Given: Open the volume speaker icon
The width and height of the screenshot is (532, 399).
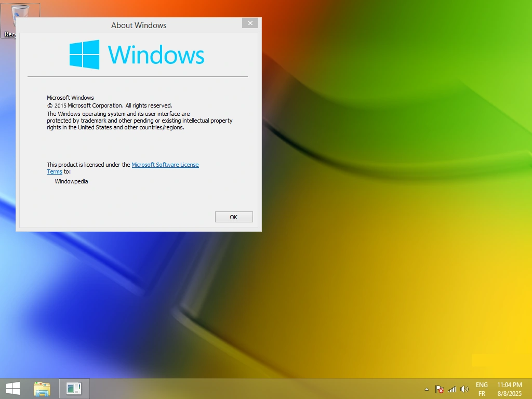Looking at the screenshot, I should coord(464,389).
